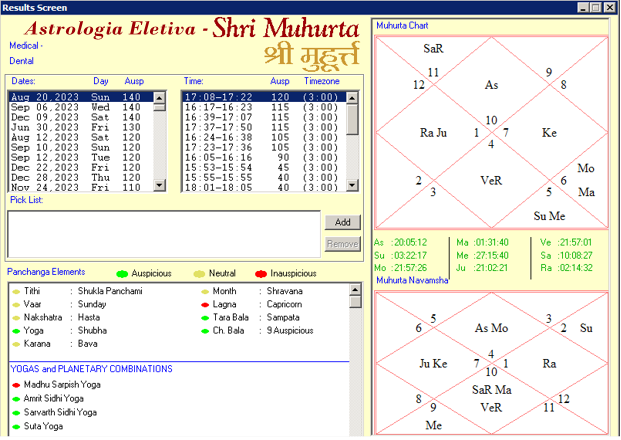Click the red dot beside Lagna
Screen dimensions: 621x440
(205, 305)
